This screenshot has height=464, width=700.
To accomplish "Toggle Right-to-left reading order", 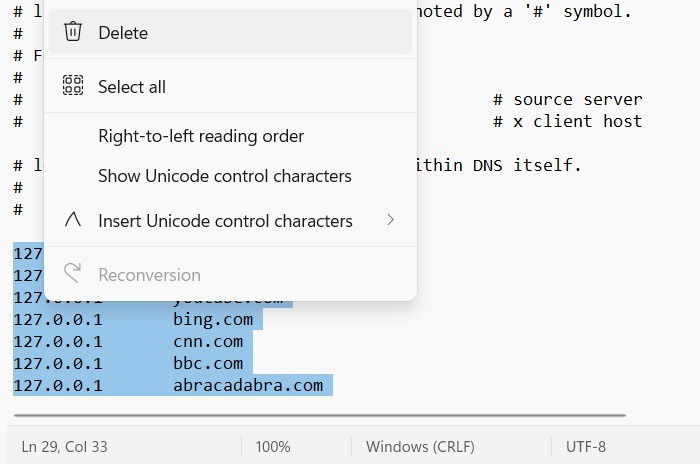I will [230, 136].
